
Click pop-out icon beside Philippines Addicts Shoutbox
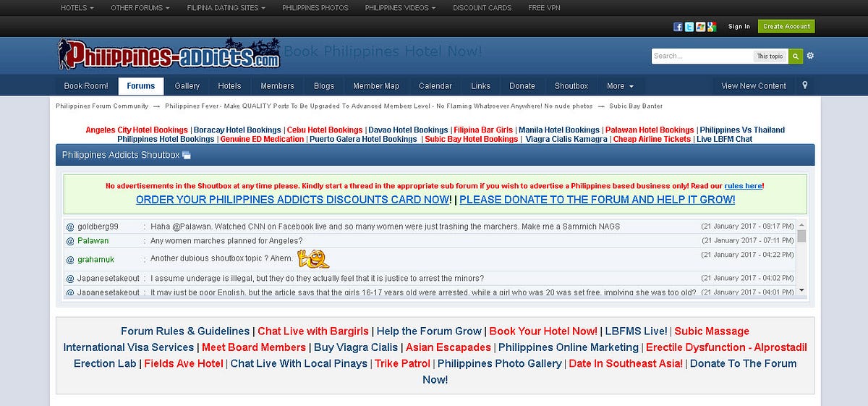(187, 155)
